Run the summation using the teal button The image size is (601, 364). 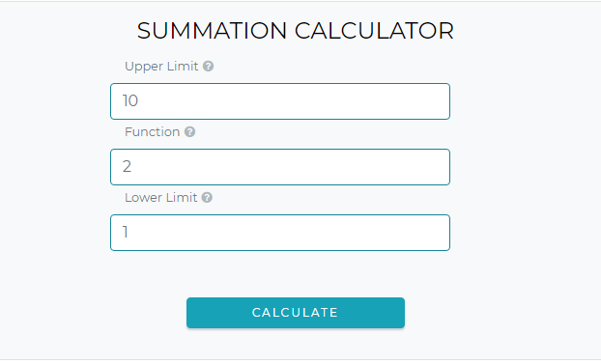(x=296, y=313)
